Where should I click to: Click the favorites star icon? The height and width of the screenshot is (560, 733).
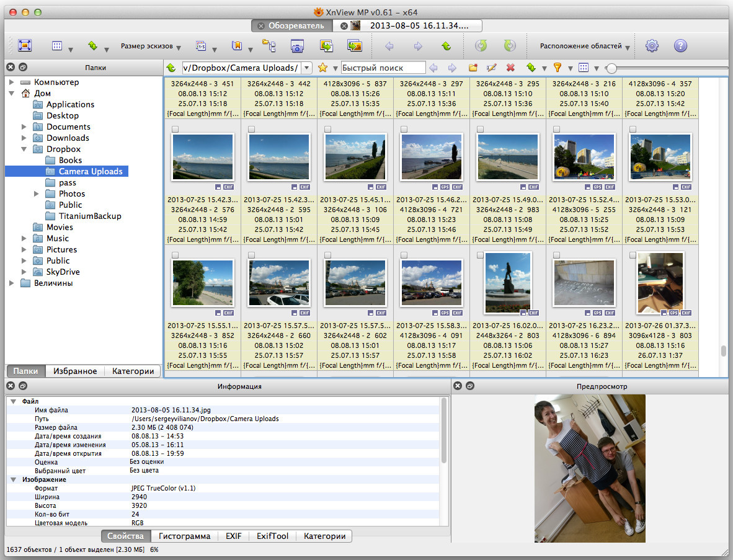click(322, 68)
